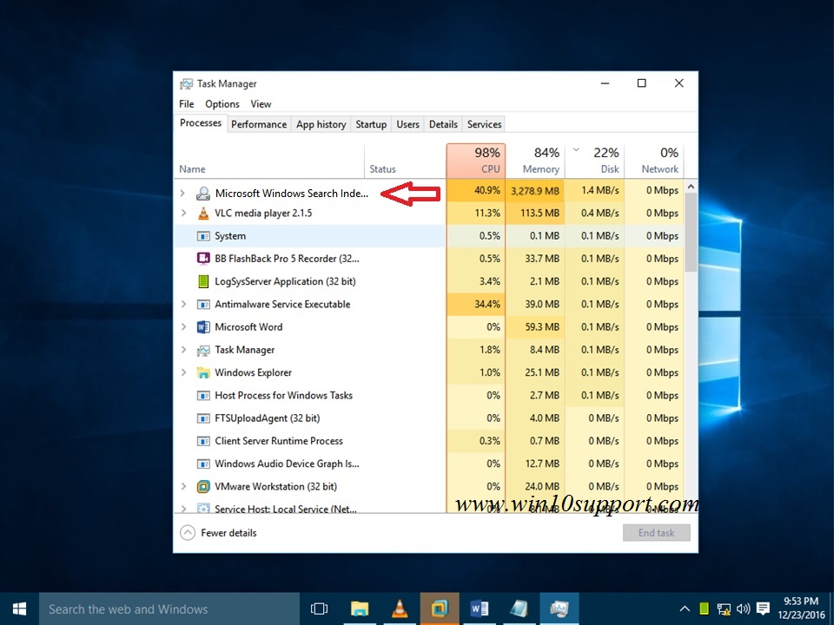
Task: Click the FTSUploadAgent process icon
Action: [x=203, y=418]
